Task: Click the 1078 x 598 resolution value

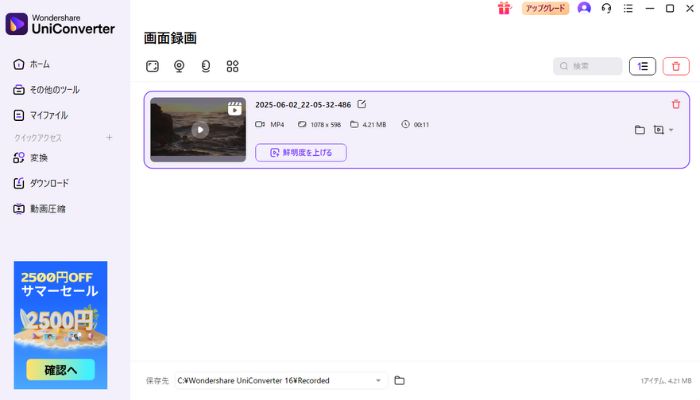Action: click(x=325, y=125)
